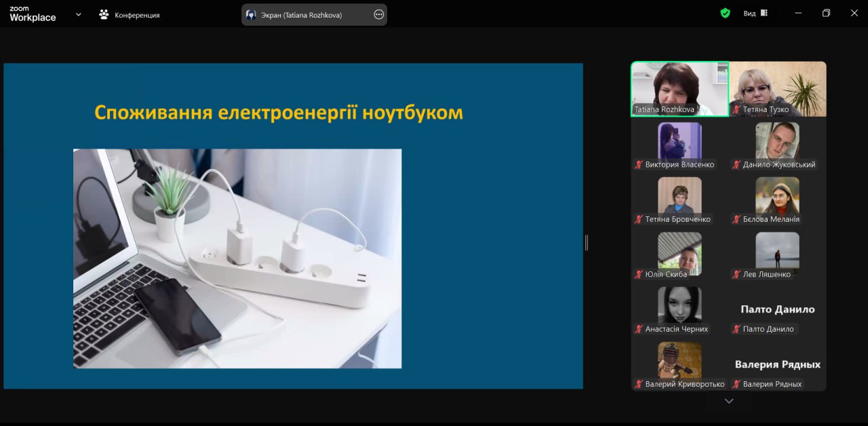Viewport: 868px width, 426px height.
Task: Select Палто Данило large name tile
Action: point(777,309)
